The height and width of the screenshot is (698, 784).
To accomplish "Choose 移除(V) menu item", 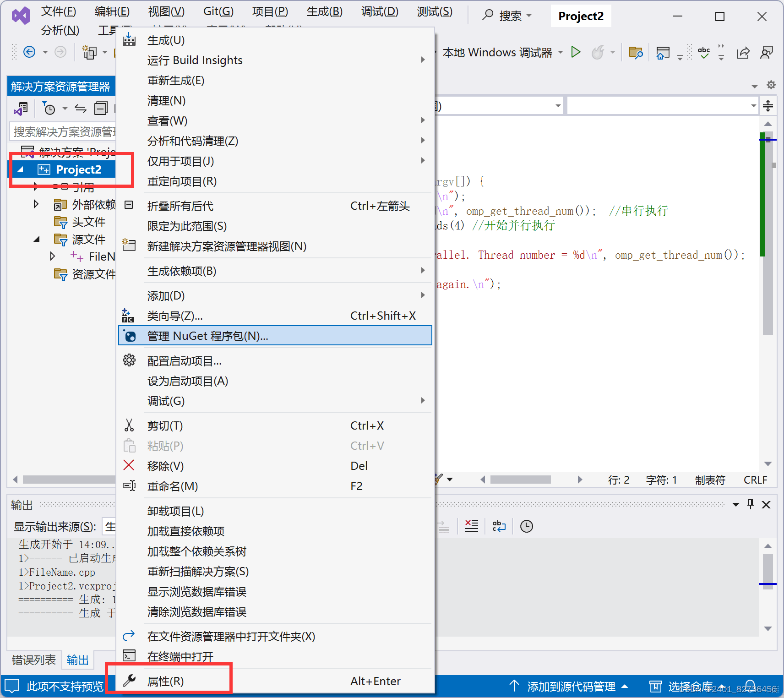I will [x=275, y=466].
